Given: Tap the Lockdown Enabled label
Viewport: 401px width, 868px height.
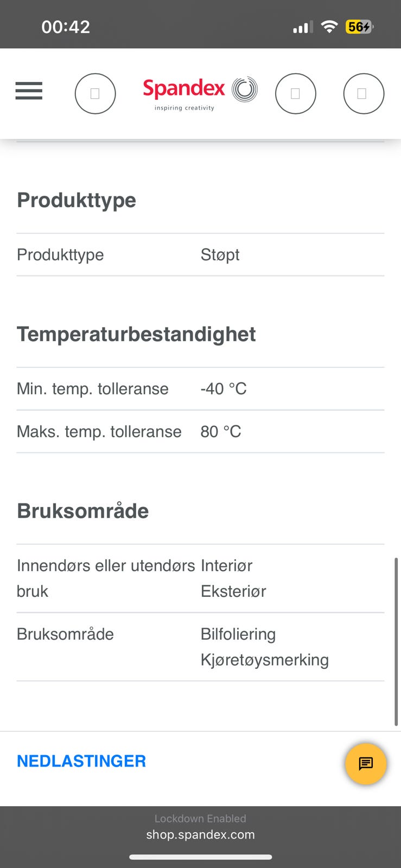Looking at the screenshot, I should (200, 818).
